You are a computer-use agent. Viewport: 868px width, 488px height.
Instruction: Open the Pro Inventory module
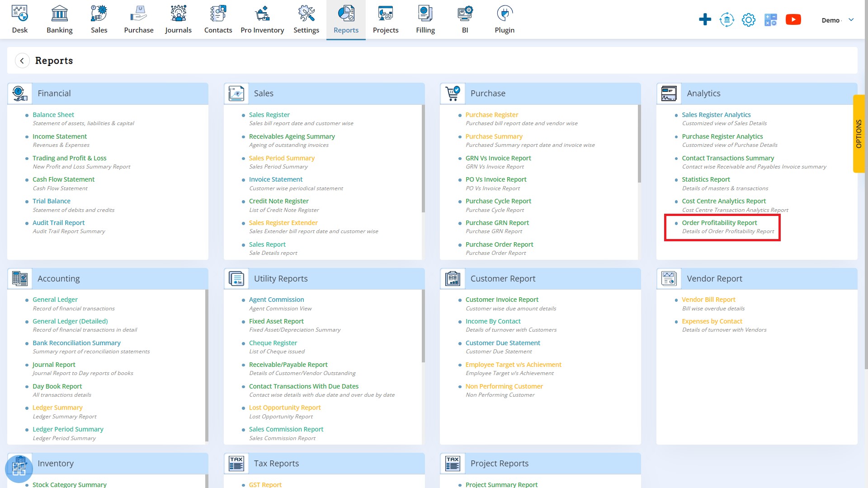click(262, 20)
